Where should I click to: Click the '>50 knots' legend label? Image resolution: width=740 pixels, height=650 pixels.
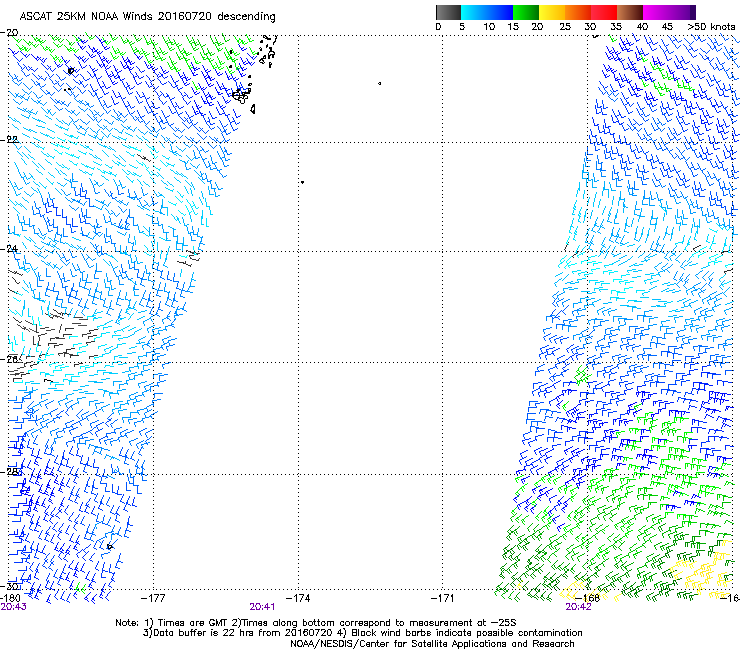click(711, 27)
